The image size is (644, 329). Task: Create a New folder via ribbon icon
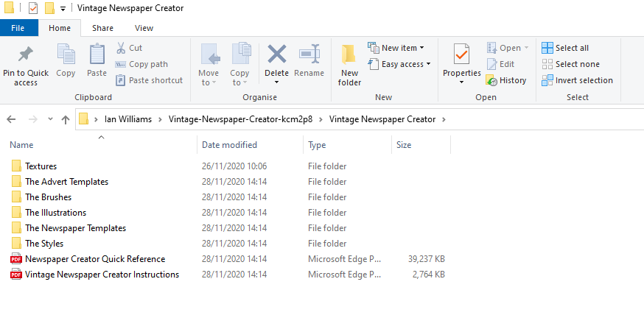coord(349,54)
